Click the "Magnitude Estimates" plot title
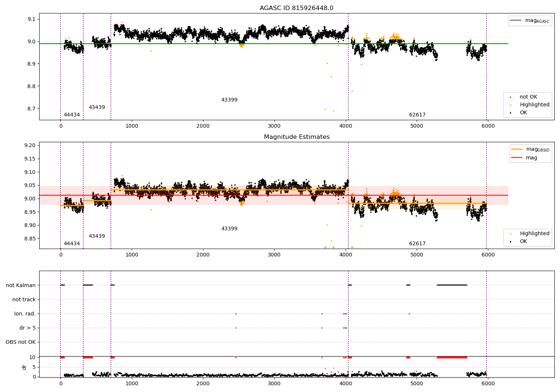The width and height of the screenshot is (560, 392). tap(296, 137)
